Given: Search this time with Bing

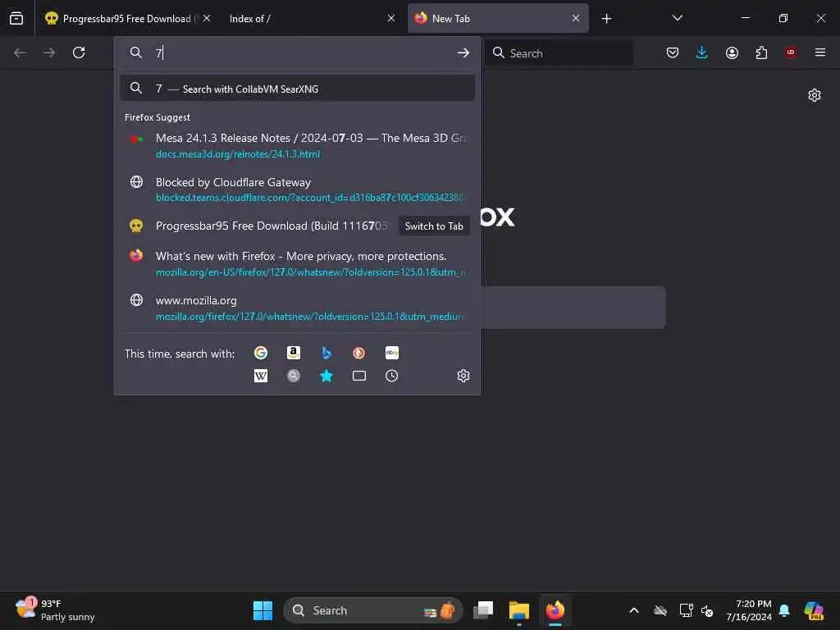Looking at the screenshot, I should [x=326, y=353].
